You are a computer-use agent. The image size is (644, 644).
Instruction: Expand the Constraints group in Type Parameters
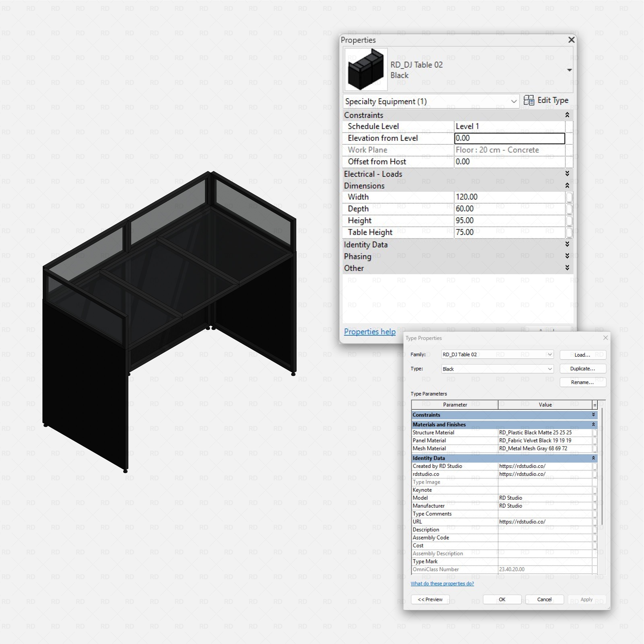click(x=593, y=415)
